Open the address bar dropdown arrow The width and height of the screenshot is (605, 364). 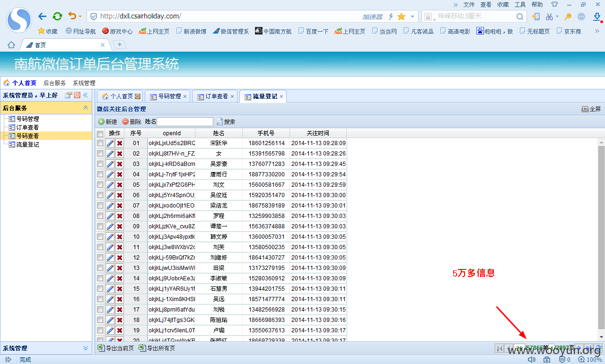pos(412,17)
